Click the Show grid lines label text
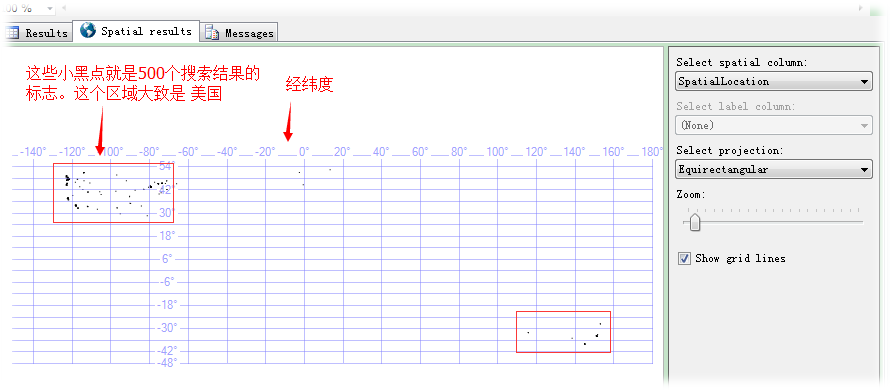 [x=740, y=259]
